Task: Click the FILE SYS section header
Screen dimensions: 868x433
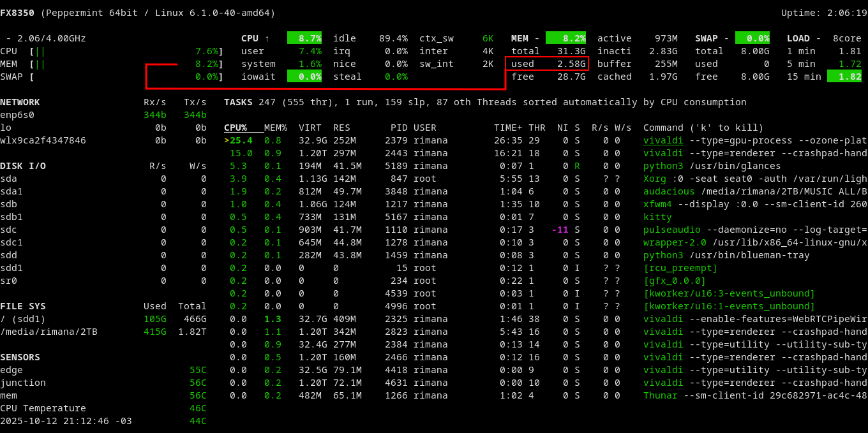Action: click(23, 306)
